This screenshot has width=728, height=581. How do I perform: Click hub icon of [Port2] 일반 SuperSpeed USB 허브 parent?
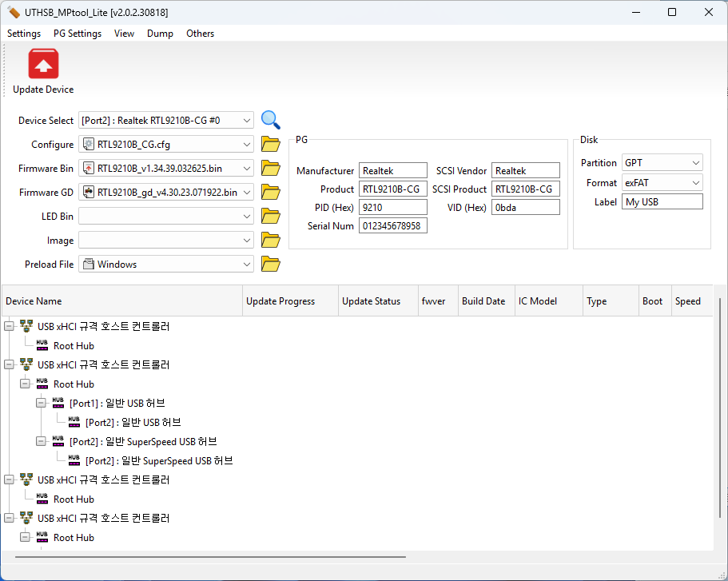click(58, 441)
